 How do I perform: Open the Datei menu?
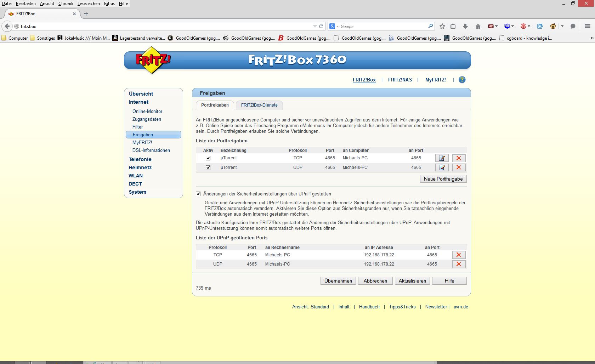(x=7, y=4)
